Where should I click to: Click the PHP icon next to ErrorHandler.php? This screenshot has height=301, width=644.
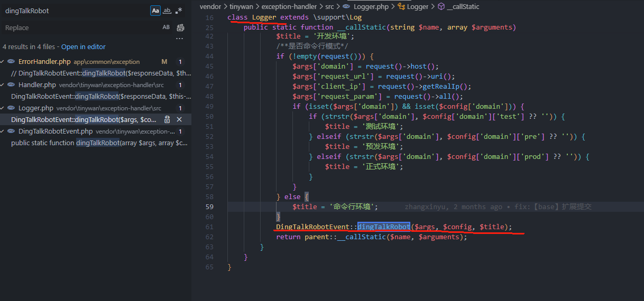(x=11, y=62)
